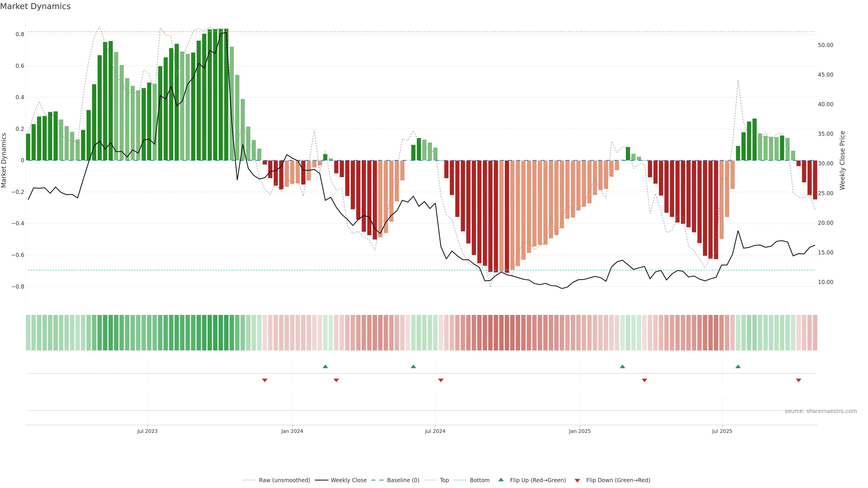Click the last red flip-down marker on the right
Screen dimensions: 868x488
[x=798, y=380]
